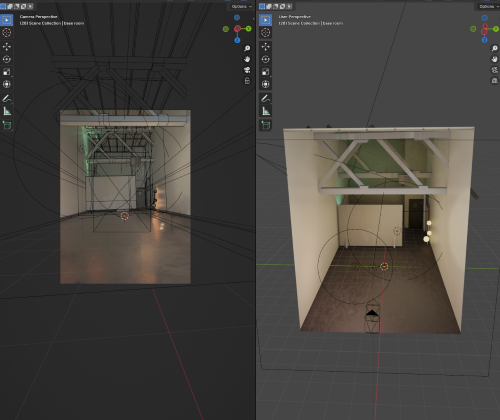The width and height of the screenshot is (500, 420).
Task: Select Scale tool in Camera Perspective viewport
Action: pos(6,72)
